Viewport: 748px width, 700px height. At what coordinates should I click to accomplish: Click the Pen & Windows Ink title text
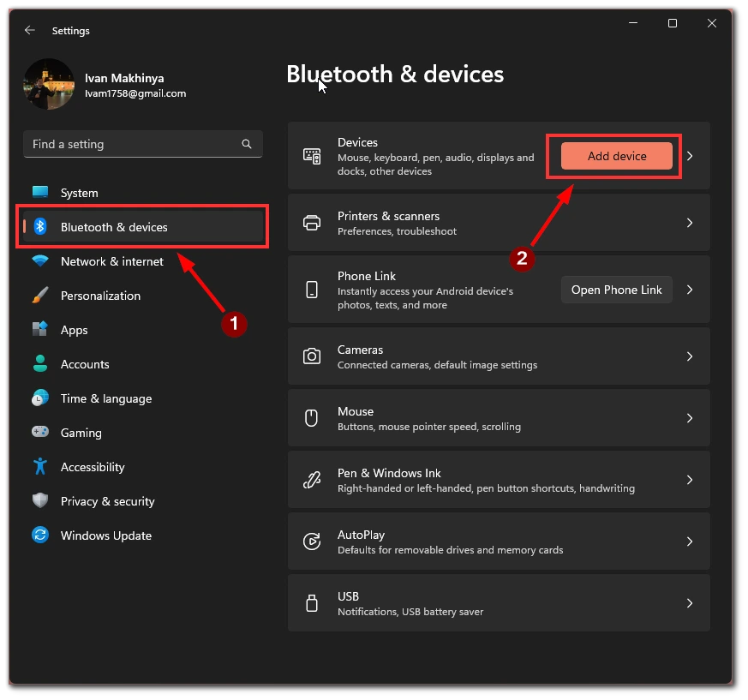tap(389, 473)
